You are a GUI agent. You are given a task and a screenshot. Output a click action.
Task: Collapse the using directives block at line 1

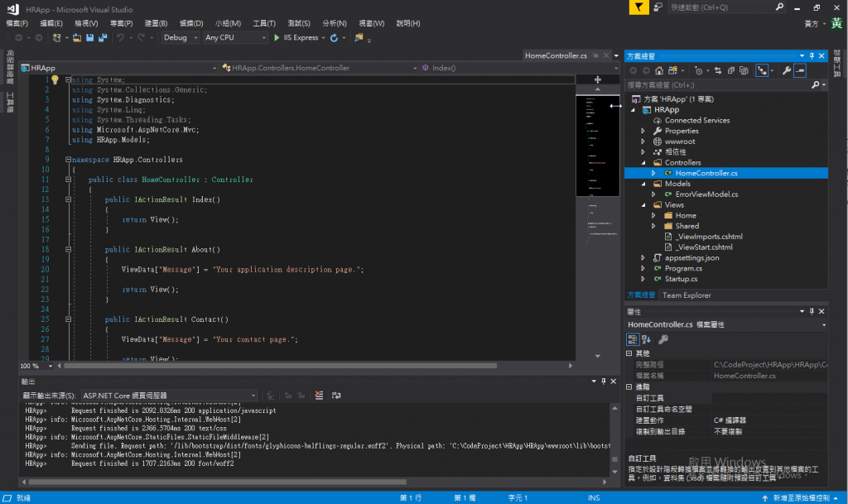pyautogui.click(x=68, y=80)
